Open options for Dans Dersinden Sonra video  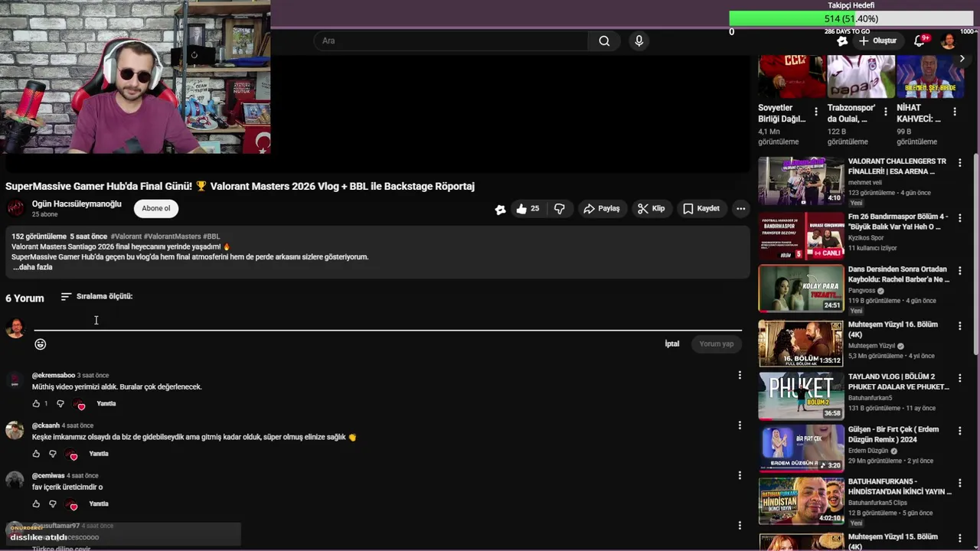click(959, 271)
